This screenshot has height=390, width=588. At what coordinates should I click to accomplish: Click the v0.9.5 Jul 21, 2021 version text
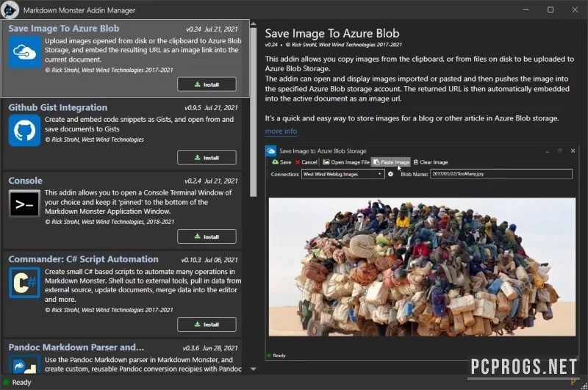211,108
